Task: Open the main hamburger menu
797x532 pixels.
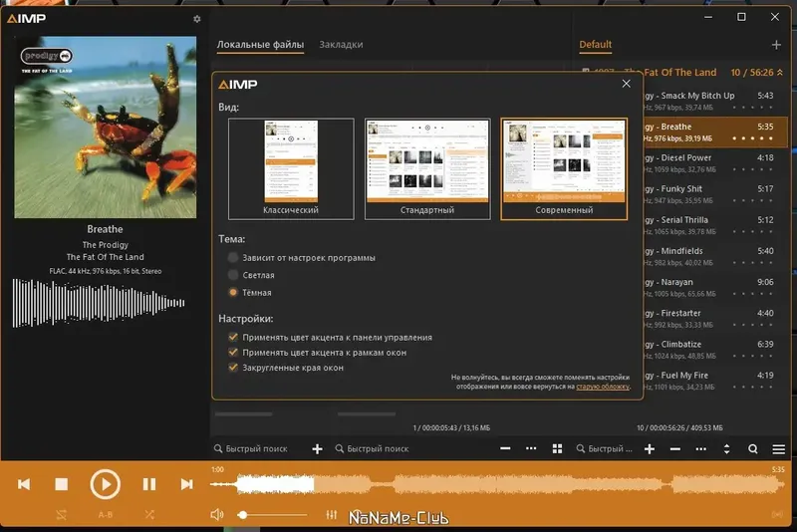Action: [779, 449]
